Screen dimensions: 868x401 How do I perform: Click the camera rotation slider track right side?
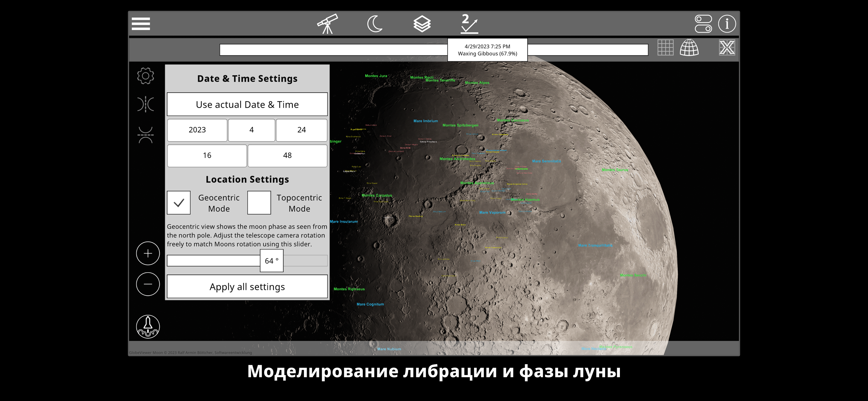305,260
